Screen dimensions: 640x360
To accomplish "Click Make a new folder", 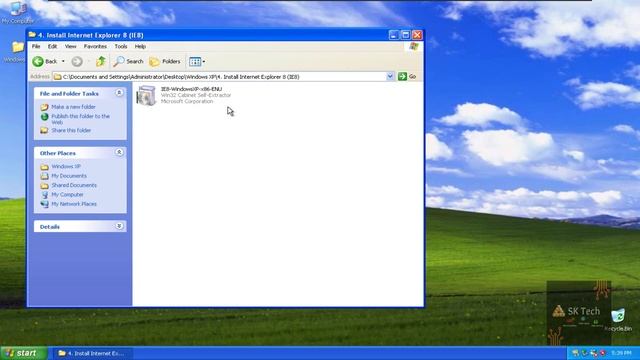I will pos(73,107).
